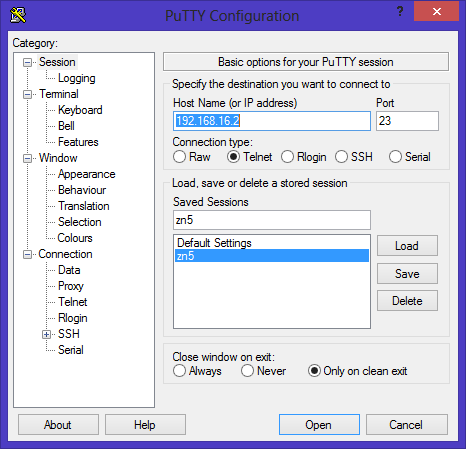Viewport: 466px width, 449px height.
Task: Click the Save session button
Action: pyautogui.click(x=407, y=274)
